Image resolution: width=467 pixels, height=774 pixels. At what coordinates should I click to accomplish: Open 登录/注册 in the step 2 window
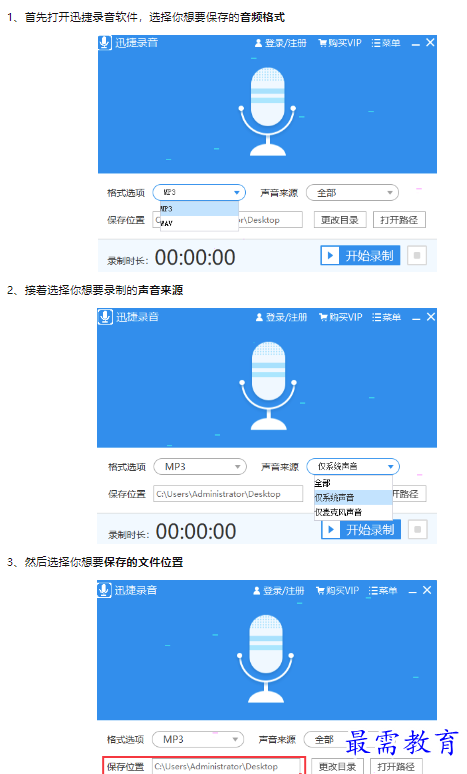pos(281,317)
